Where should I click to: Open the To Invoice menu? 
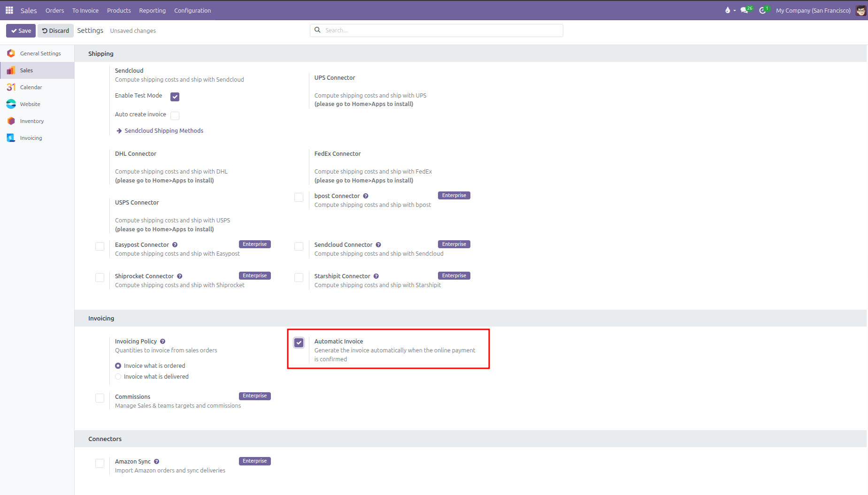pyautogui.click(x=85, y=10)
